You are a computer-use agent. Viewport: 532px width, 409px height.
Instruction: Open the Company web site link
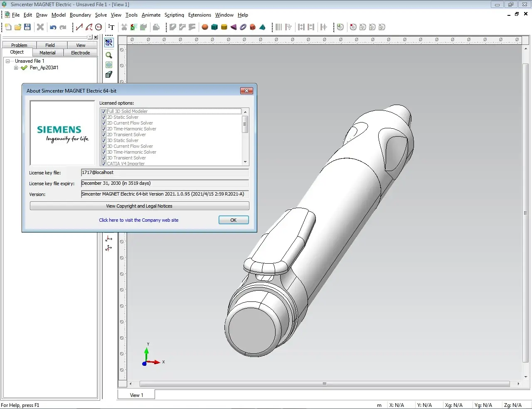pyautogui.click(x=138, y=220)
